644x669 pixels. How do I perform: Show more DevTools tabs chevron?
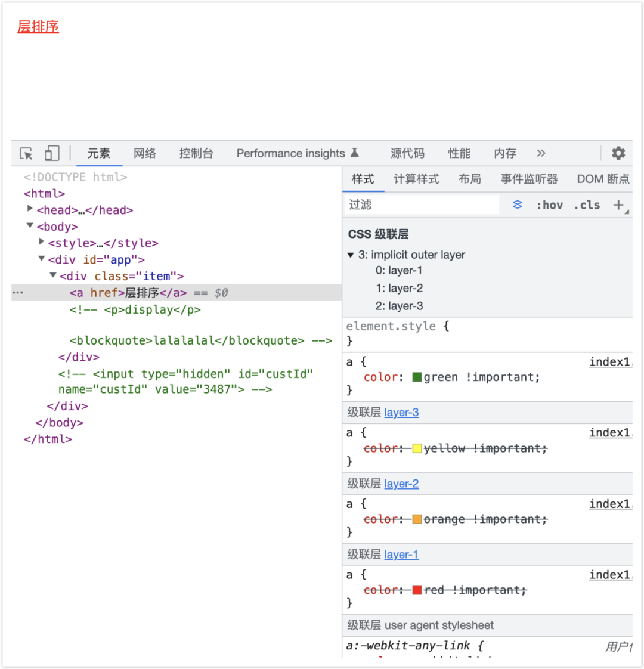pyautogui.click(x=541, y=153)
